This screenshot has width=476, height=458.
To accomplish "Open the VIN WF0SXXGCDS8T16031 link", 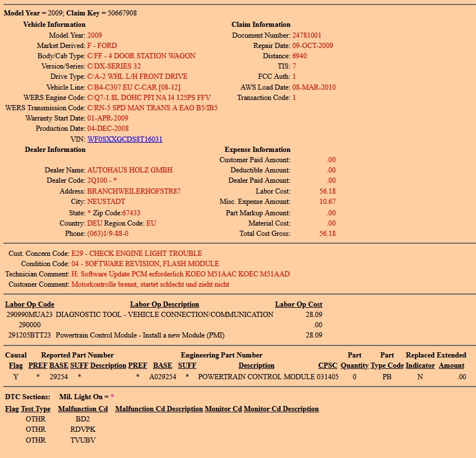I will point(124,139).
